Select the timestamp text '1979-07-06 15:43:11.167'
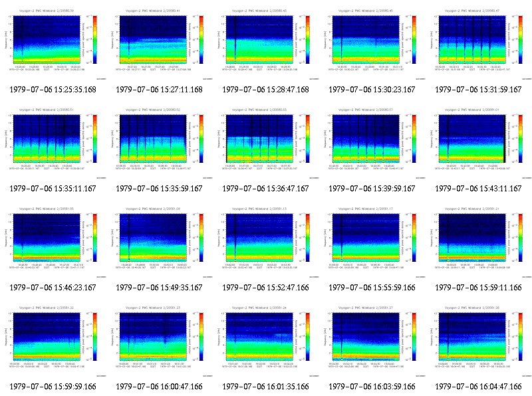532x396 pixels. coord(478,189)
